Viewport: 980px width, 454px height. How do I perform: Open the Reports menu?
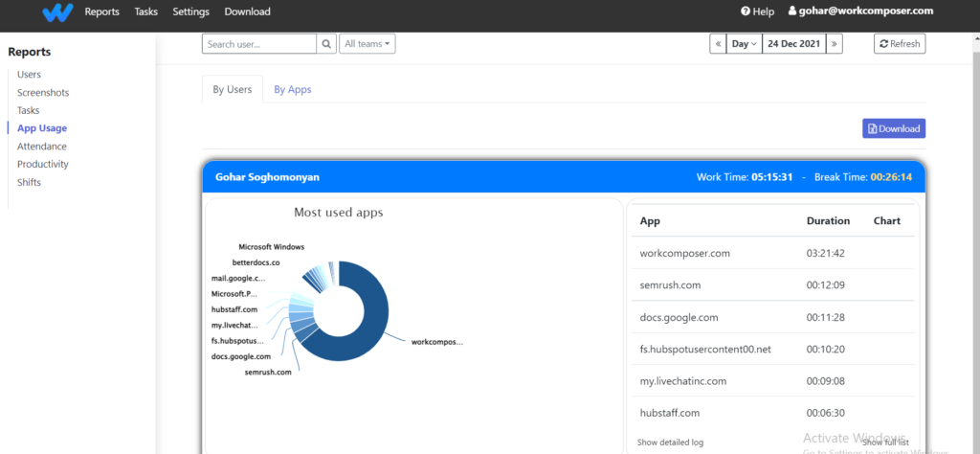101,11
